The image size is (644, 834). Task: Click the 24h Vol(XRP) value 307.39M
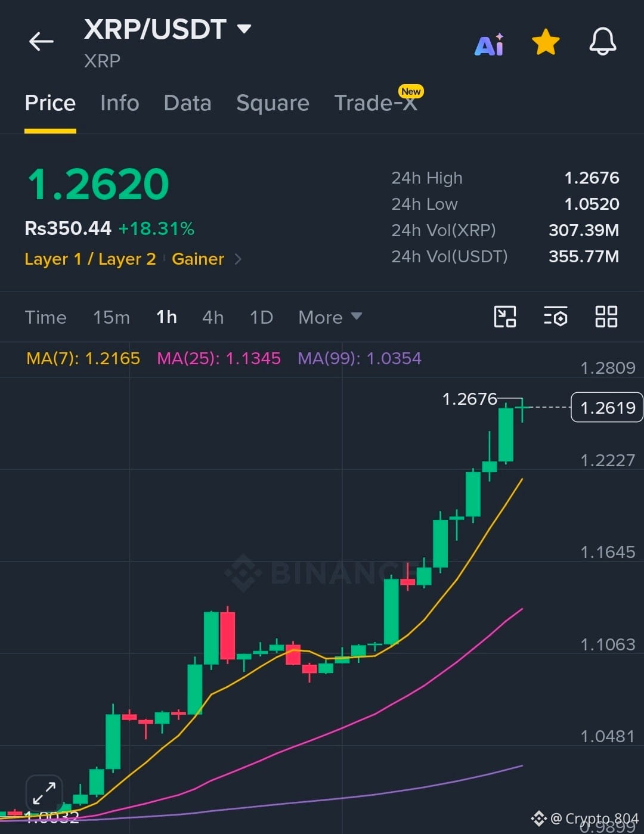[584, 230]
